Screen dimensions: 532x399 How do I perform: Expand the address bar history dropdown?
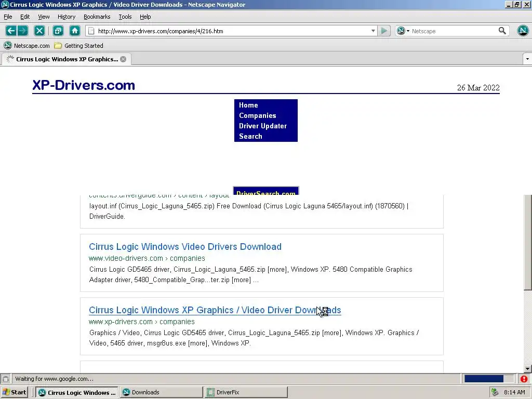(x=373, y=31)
